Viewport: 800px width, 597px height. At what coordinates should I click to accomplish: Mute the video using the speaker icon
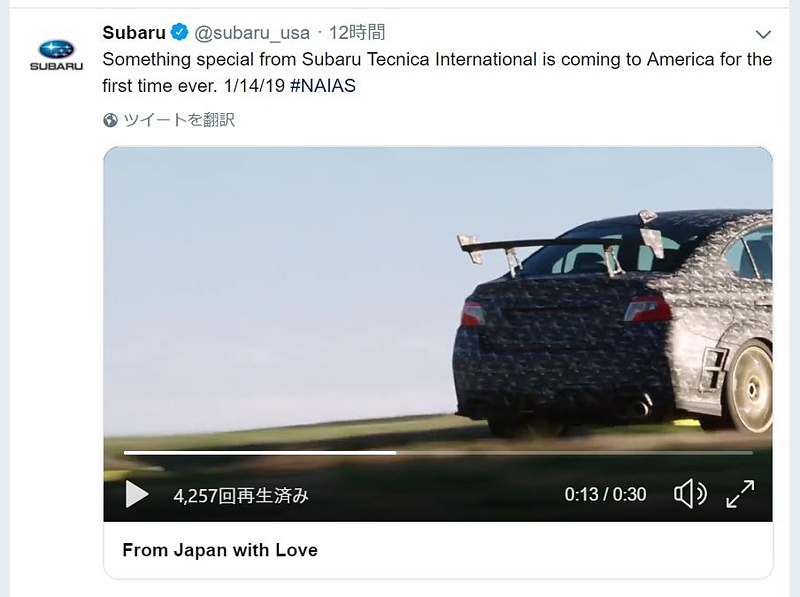pyautogui.click(x=690, y=493)
